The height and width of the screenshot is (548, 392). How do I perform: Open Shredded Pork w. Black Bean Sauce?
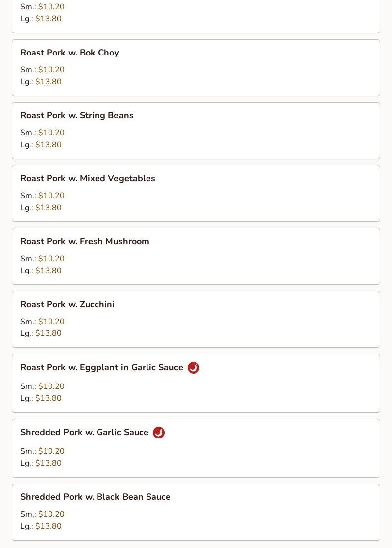coord(96,497)
